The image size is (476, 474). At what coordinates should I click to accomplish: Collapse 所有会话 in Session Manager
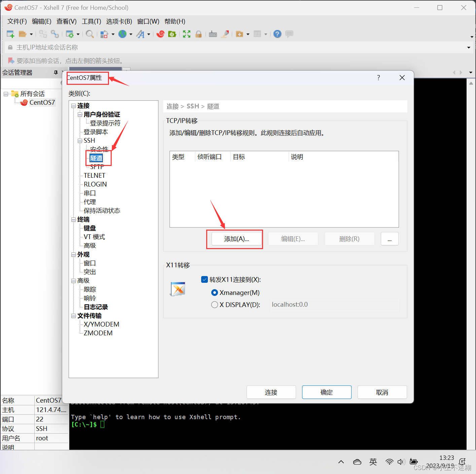click(x=6, y=94)
